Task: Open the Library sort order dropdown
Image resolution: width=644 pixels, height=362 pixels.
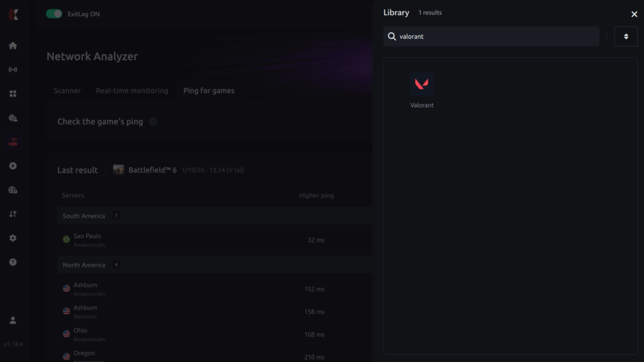Action: tap(626, 37)
